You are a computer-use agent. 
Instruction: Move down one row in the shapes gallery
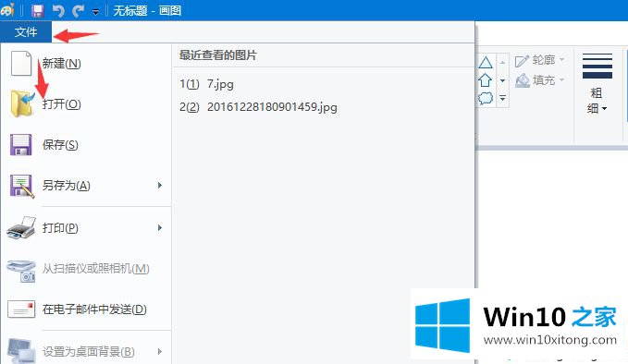point(502,80)
